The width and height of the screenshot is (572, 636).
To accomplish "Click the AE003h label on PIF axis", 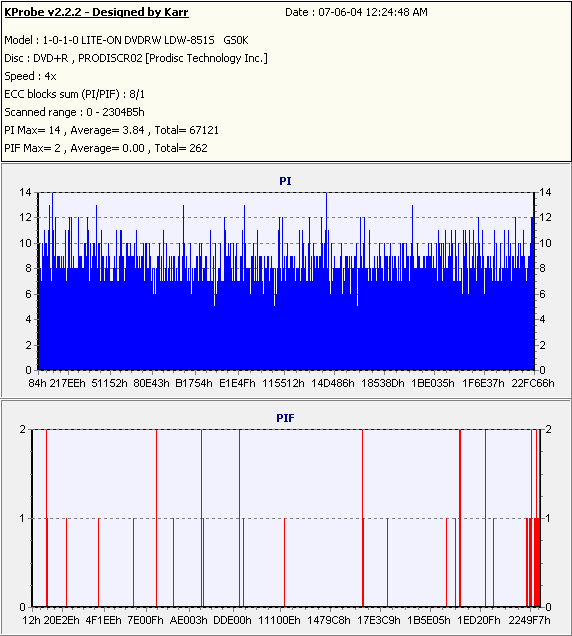I will click(189, 620).
